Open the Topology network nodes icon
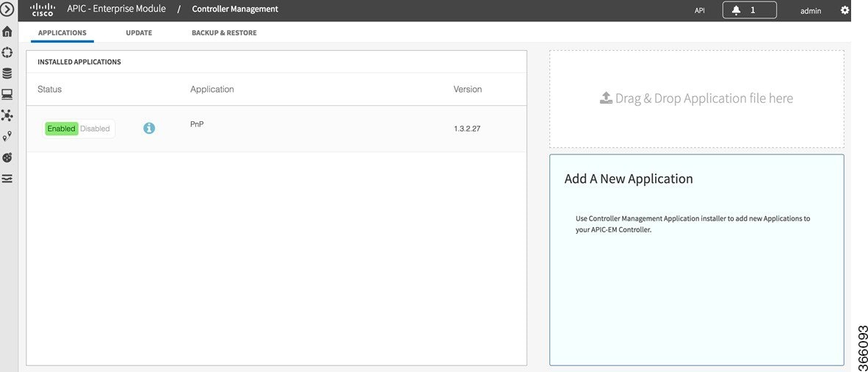The height and width of the screenshot is (372, 868). [x=8, y=115]
